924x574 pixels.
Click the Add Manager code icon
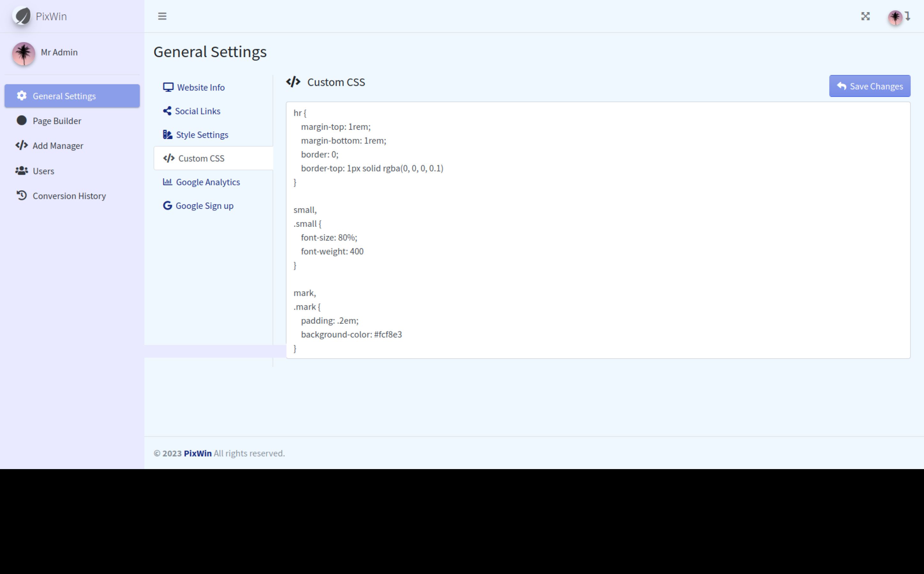(22, 145)
